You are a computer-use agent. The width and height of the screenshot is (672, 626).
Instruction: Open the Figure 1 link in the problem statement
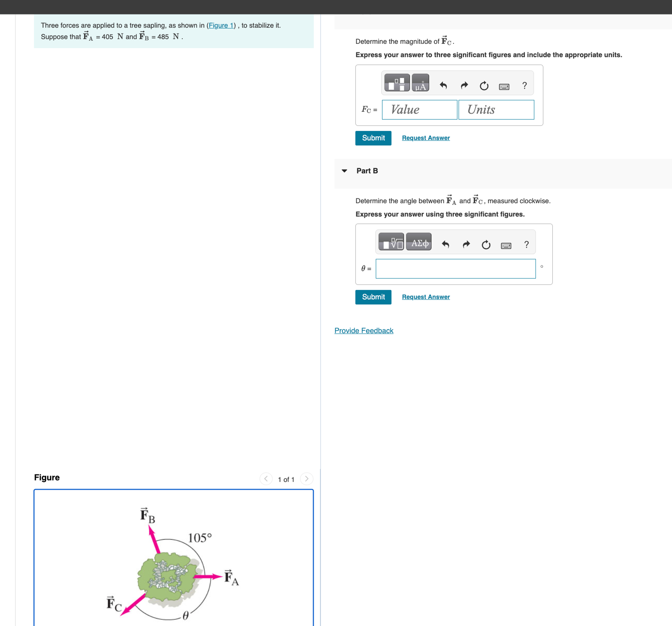pyautogui.click(x=221, y=25)
